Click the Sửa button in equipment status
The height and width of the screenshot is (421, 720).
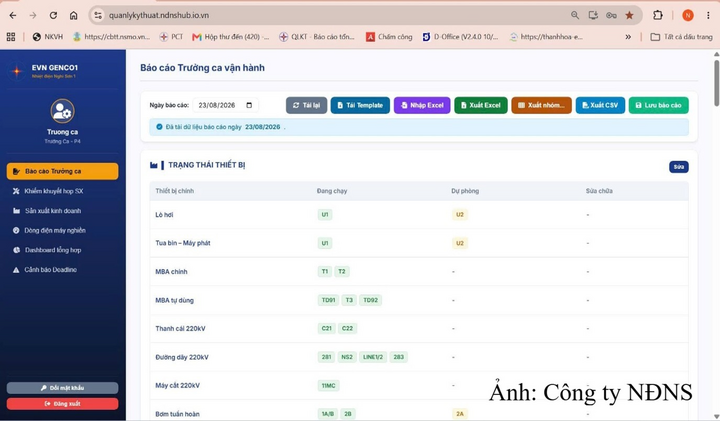coord(679,167)
